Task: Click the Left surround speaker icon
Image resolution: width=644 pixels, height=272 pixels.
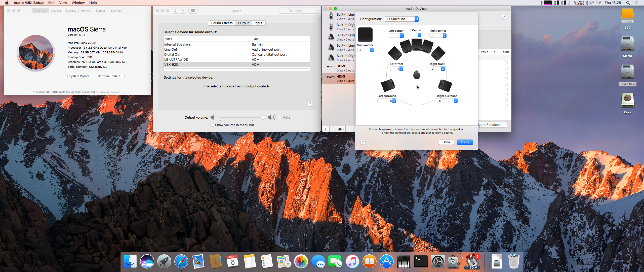Action: coord(388,85)
